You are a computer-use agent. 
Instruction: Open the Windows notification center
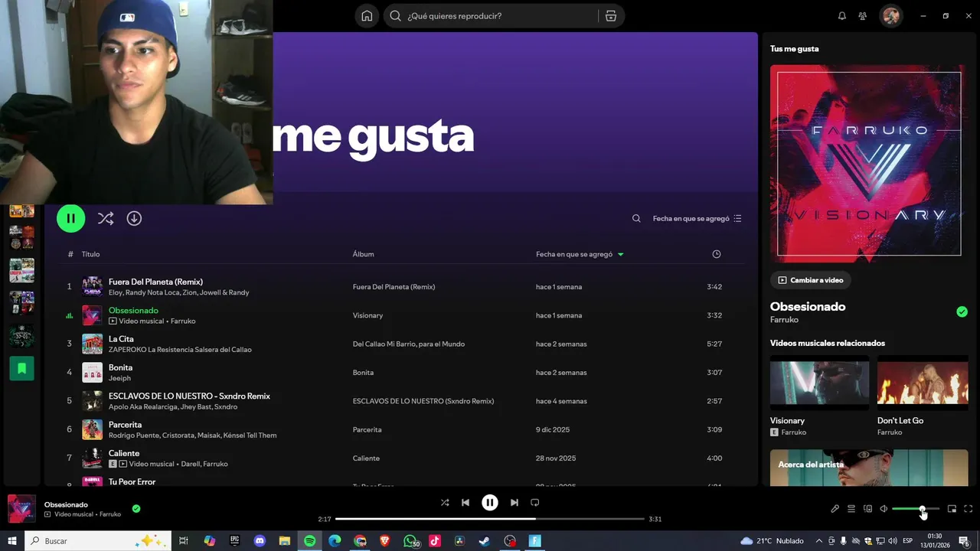pyautogui.click(x=965, y=541)
